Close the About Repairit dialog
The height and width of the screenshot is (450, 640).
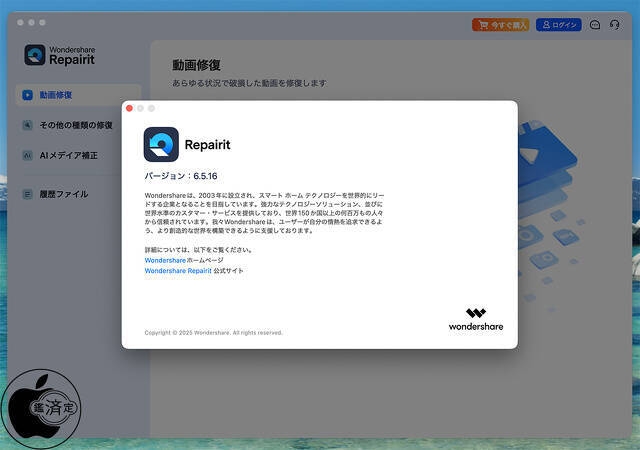[129, 108]
